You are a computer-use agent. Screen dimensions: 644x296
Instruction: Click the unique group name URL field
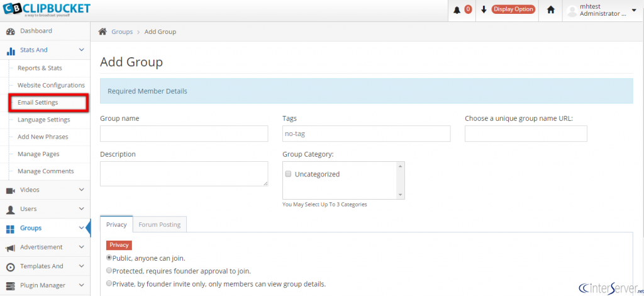point(526,134)
